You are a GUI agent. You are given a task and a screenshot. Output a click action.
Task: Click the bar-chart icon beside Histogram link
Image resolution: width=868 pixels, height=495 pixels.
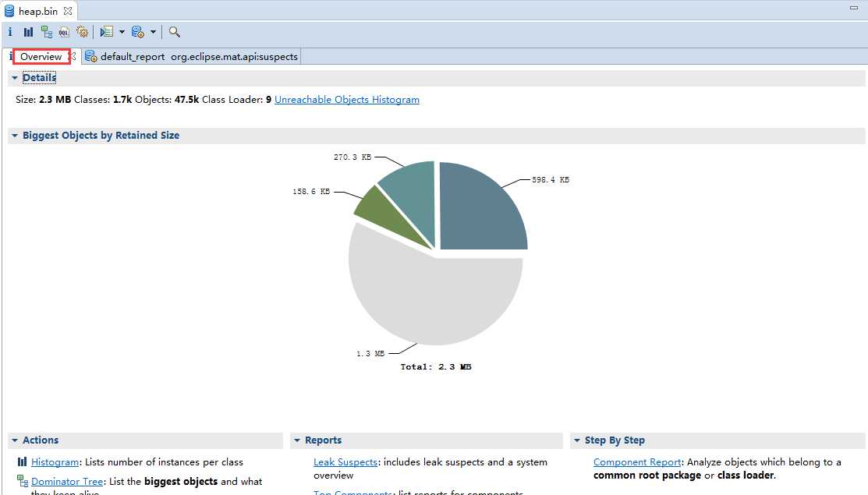22,461
